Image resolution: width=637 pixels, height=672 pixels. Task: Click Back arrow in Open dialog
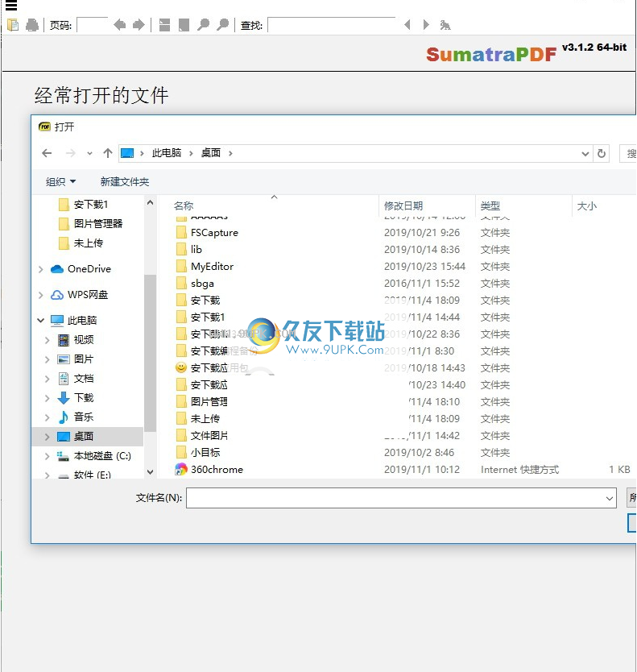48,153
